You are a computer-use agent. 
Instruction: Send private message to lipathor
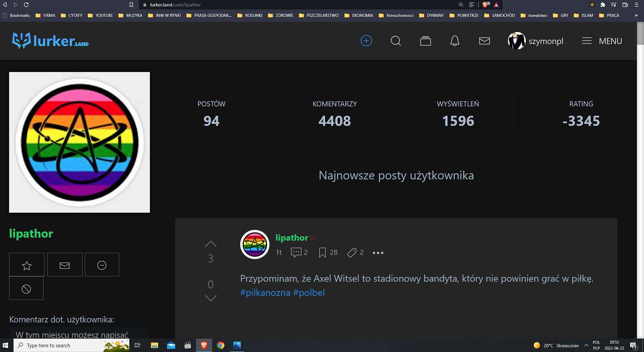point(65,265)
